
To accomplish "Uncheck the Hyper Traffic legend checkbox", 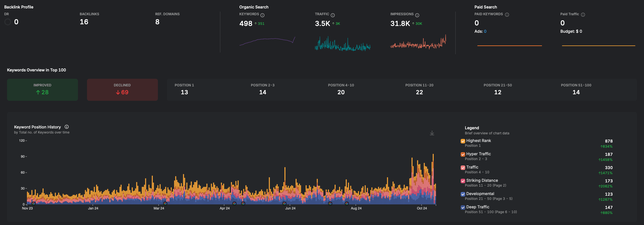I will (x=463, y=154).
